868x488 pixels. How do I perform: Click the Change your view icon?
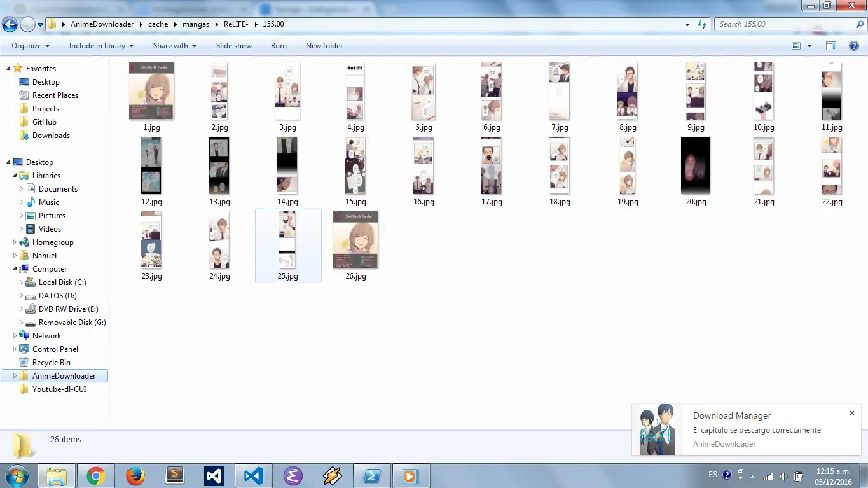[x=796, y=46]
